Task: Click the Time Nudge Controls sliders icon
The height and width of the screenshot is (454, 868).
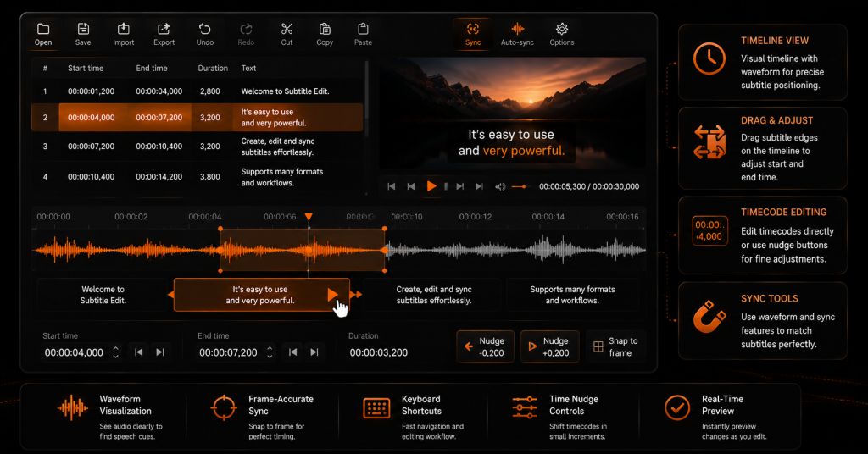Action: [x=524, y=407]
